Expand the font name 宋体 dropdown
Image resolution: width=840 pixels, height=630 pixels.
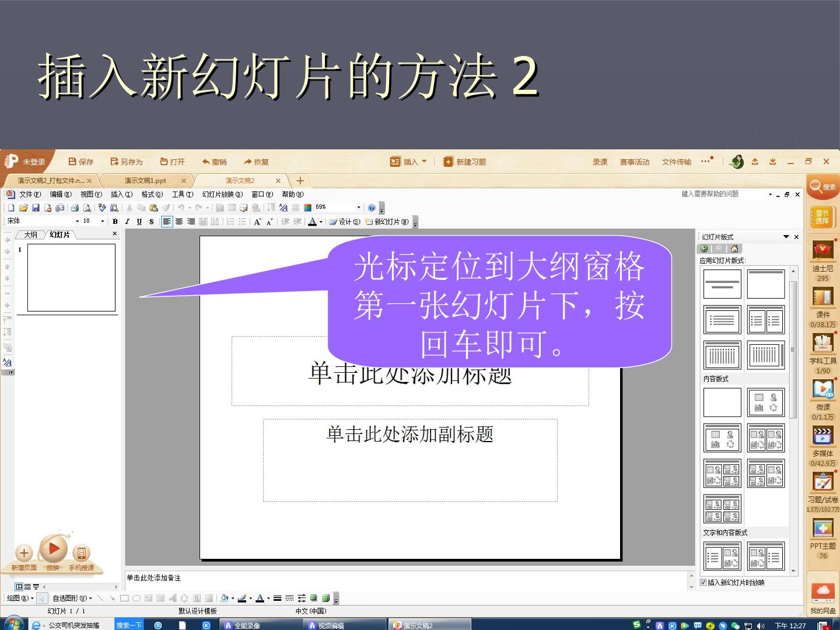[77, 222]
